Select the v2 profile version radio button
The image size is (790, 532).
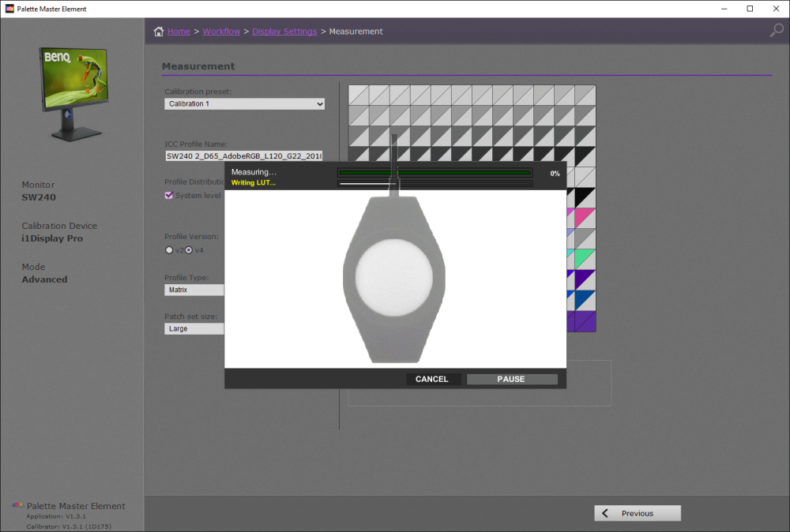(x=169, y=250)
